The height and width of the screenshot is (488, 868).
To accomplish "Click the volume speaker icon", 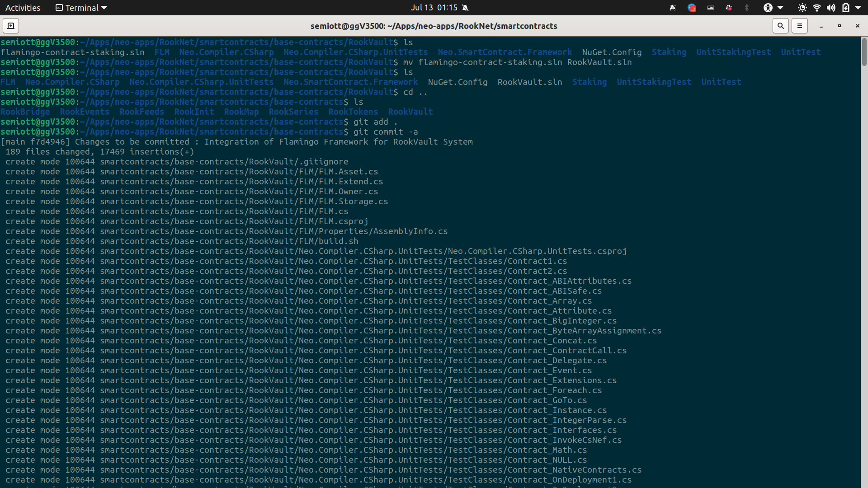I will click(831, 8).
